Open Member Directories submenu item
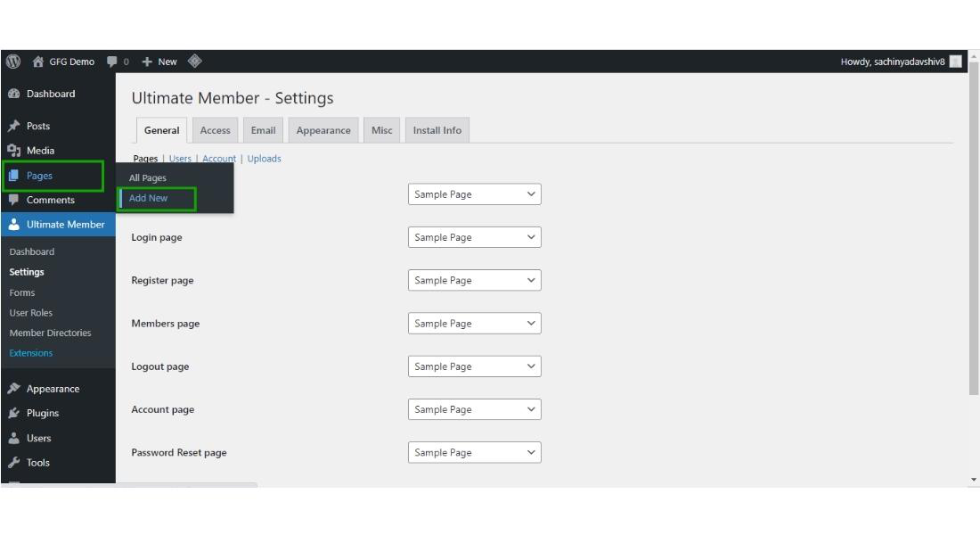This screenshot has height=535, width=980. [50, 333]
